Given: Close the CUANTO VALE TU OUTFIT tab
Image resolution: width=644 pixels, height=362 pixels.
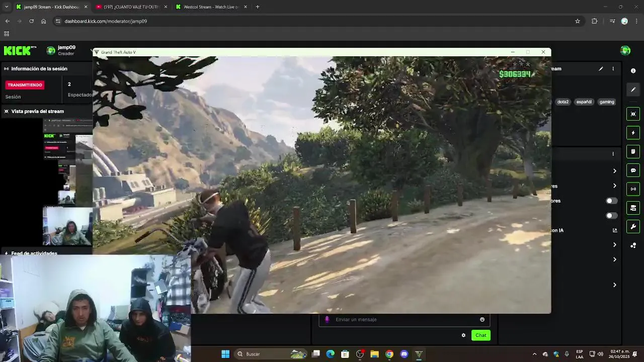Looking at the screenshot, I should pos(166,7).
